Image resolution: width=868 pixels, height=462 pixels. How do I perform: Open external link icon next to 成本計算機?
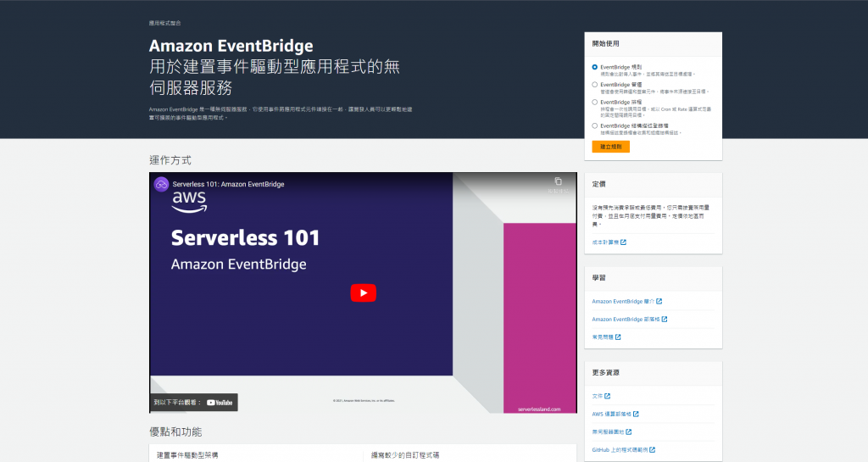(623, 242)
